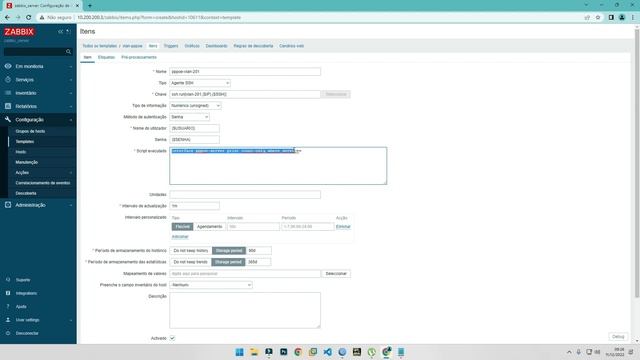This screenshot has height=360, width=640.
Task: Bookmark this page with the star icon
Action: [x=598, y=18]
